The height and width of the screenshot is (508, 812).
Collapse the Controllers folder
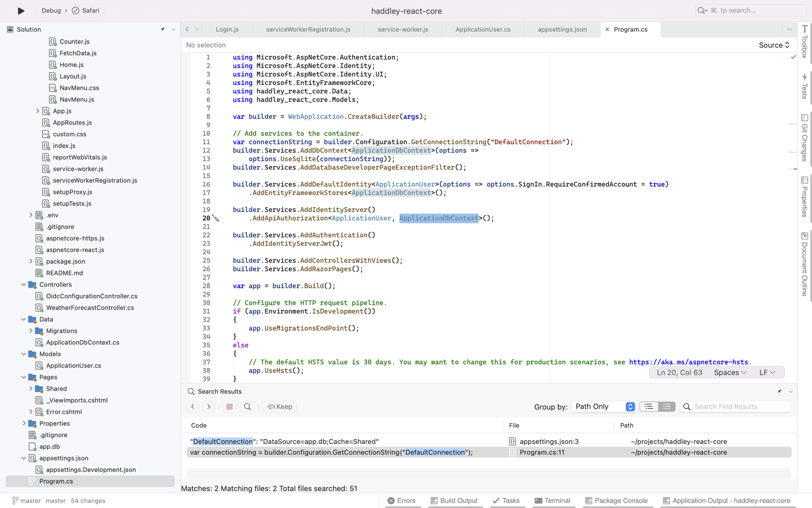[x=24, y=285]
